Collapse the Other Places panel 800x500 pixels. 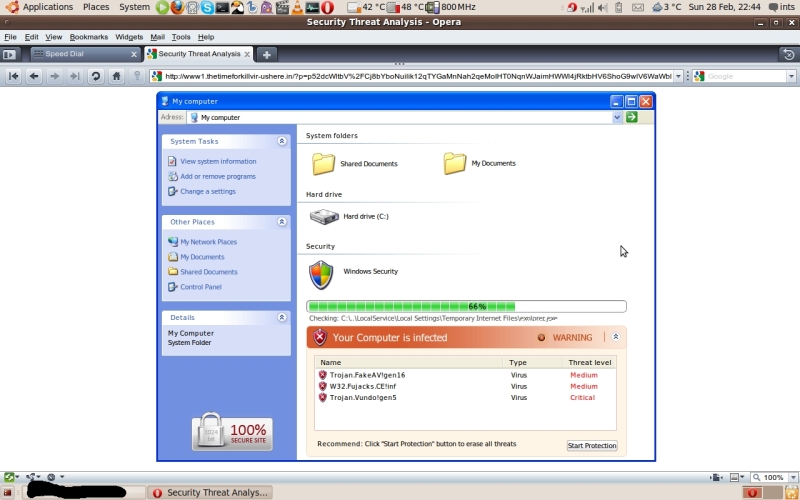coord(282,222)
